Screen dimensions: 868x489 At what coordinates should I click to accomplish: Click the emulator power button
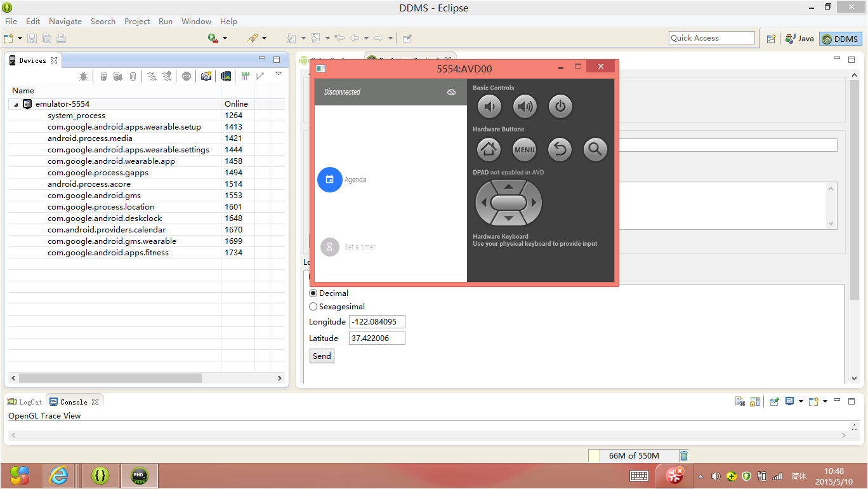click(x=560, y=107)
